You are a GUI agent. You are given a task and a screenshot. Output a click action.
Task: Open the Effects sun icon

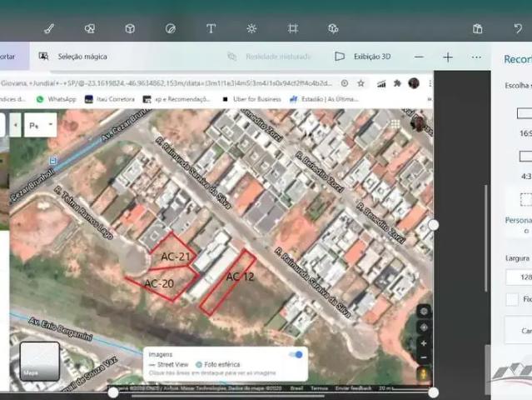251,29
